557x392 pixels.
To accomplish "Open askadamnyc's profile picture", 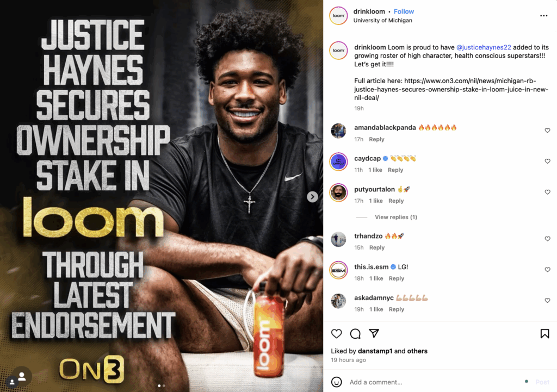I will pos(338,301).
